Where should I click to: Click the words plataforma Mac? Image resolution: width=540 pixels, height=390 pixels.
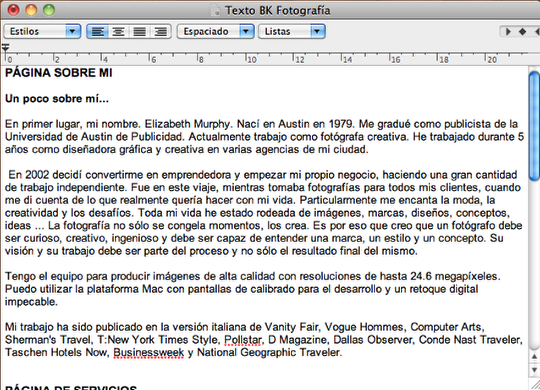point(125,289)
